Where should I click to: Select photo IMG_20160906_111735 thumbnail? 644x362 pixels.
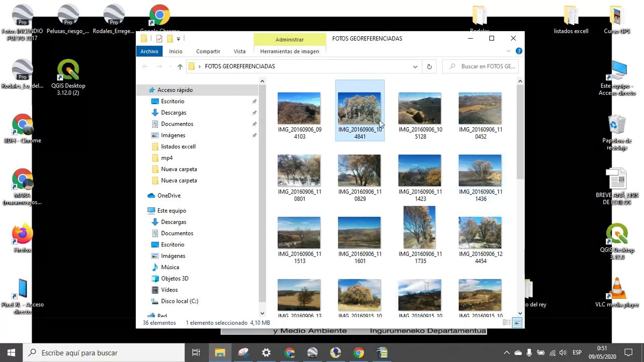pyautogui.click(x=420, y=227)
